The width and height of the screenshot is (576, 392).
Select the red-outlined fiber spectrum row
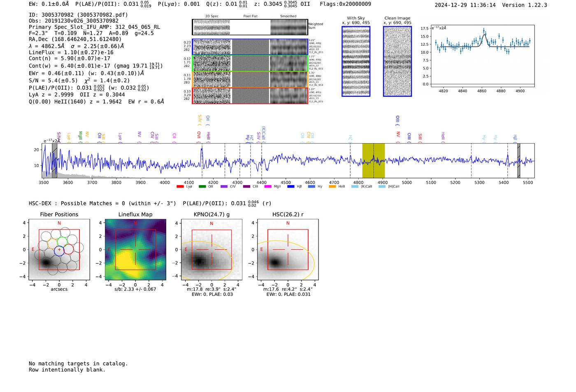250,96
